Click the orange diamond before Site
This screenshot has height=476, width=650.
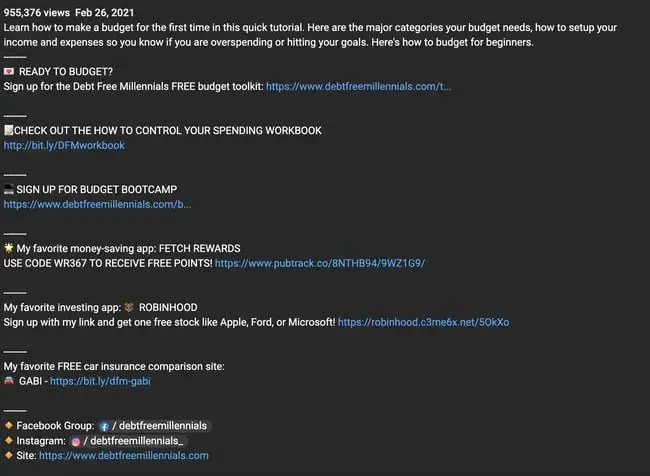tap(9, 455)
